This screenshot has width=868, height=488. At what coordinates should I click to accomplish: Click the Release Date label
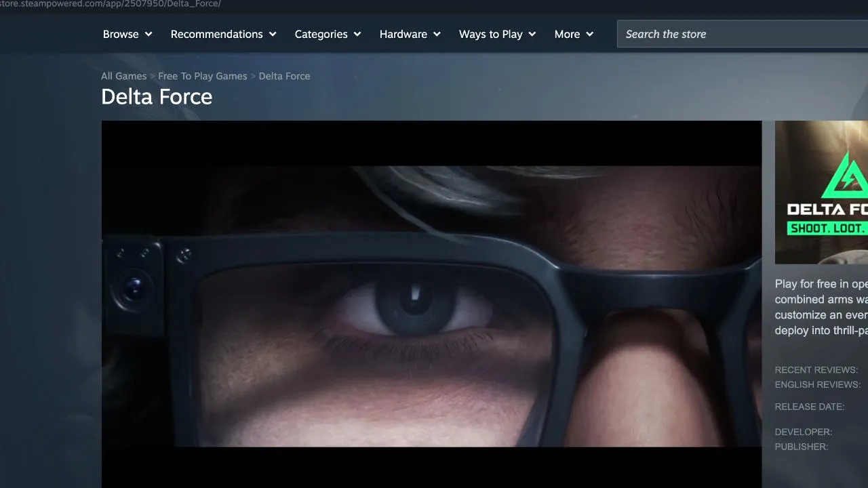(x=810, y=407)
